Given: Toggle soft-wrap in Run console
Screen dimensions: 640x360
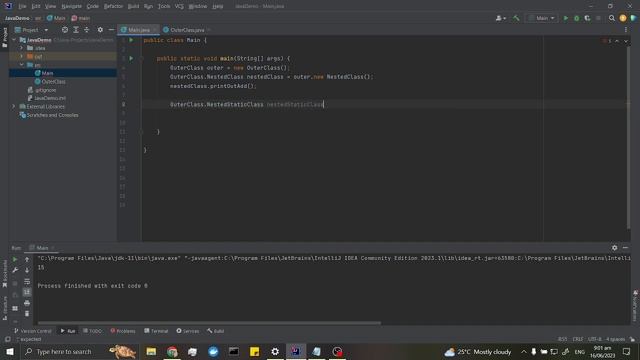Looking at the screenshot, I should tap(27, 281).
